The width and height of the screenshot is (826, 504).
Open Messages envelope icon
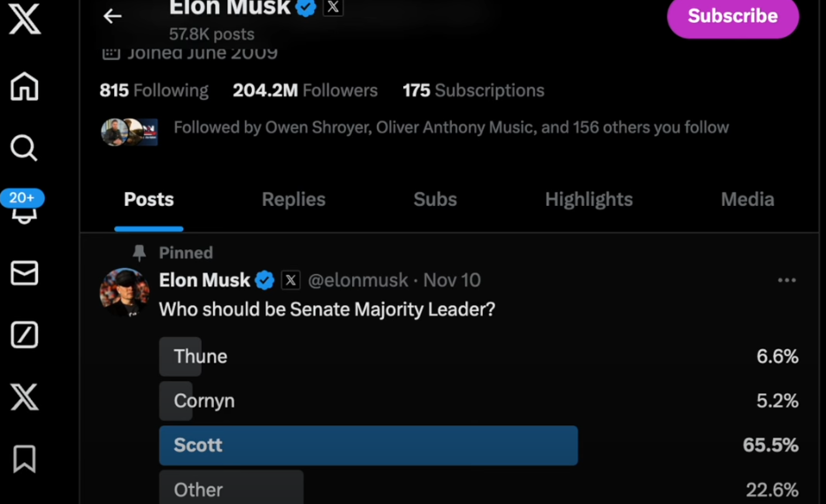pos(24,273)
